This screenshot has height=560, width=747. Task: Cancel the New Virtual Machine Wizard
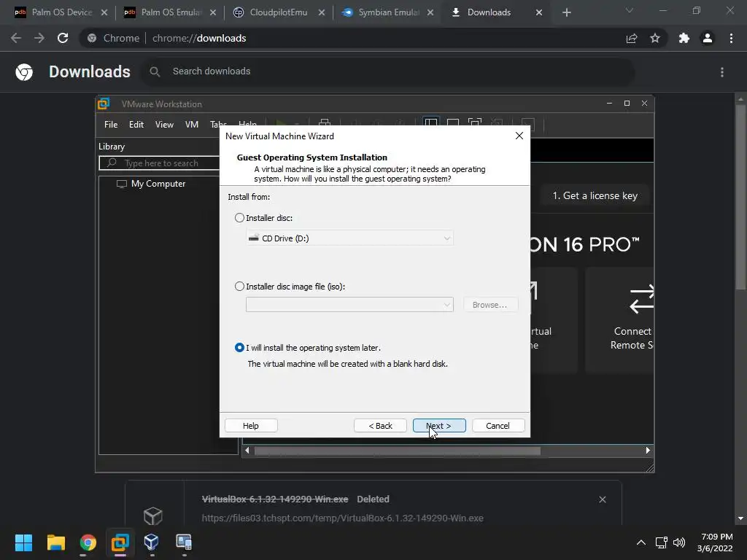coord(498,426)
